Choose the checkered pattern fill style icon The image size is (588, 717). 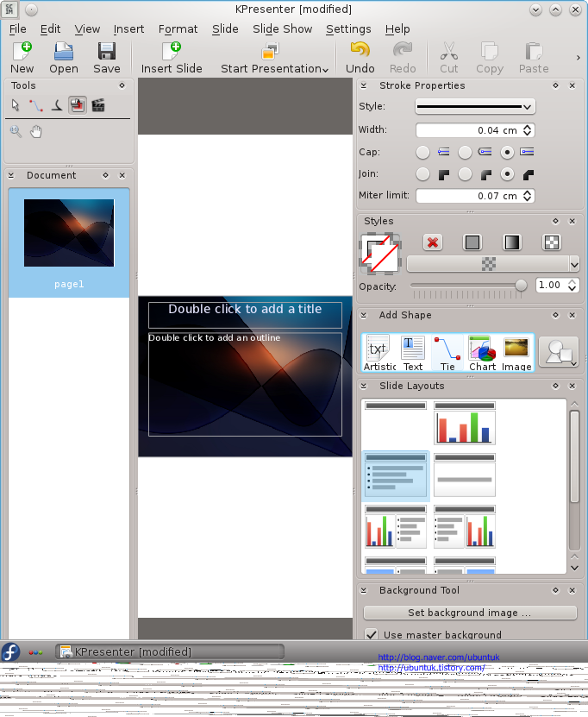pyautogui.click(x=551, y=242)
